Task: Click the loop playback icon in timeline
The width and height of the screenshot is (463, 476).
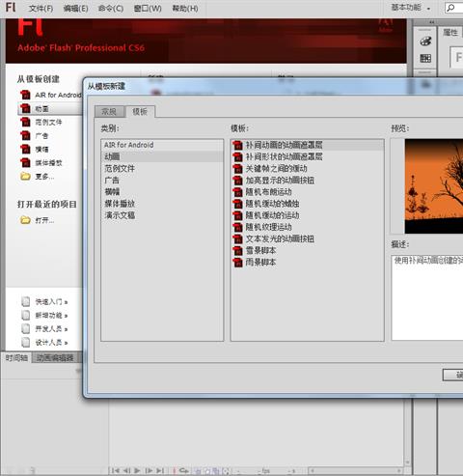Action: pos(184,470)
